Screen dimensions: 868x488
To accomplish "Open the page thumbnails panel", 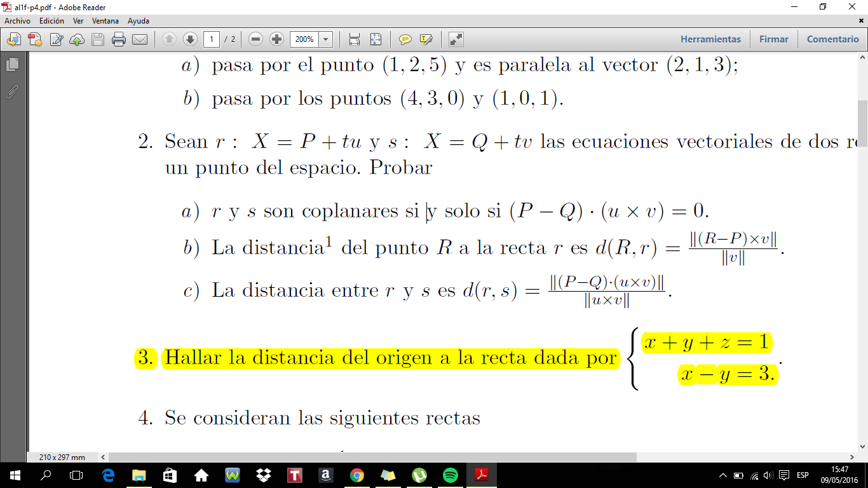I will 12,64.
